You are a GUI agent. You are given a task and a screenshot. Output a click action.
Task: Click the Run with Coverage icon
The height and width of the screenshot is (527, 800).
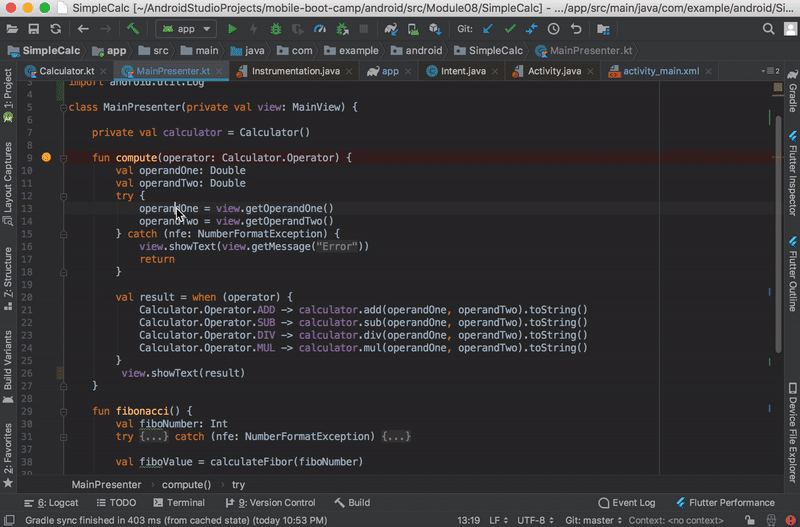coord(297,29)
